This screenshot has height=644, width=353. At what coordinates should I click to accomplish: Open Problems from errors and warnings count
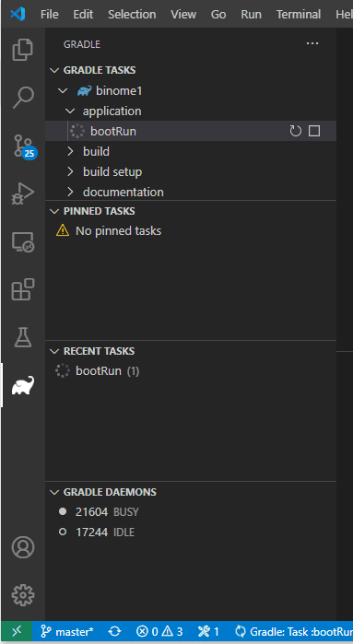(159, 631)
